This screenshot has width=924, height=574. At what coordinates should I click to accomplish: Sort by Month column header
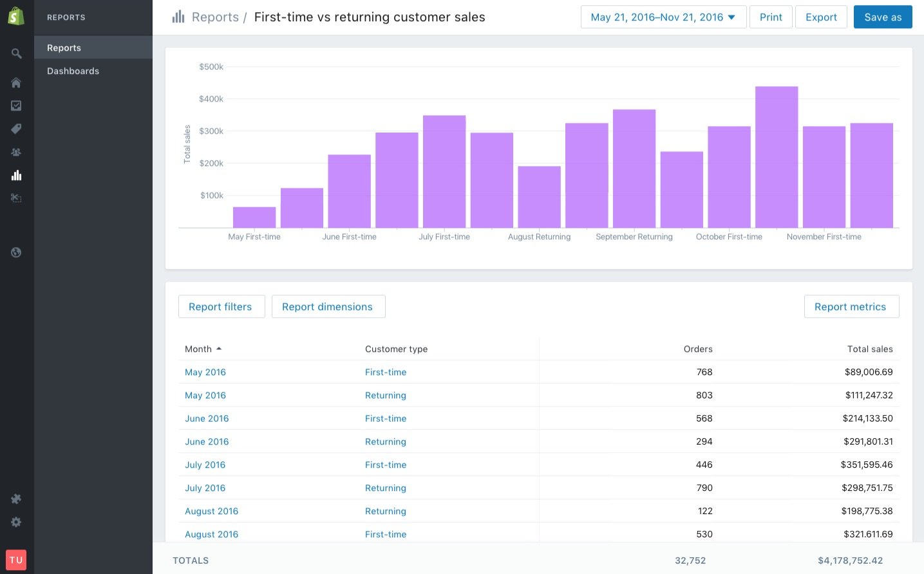click(x=203, y=349)
